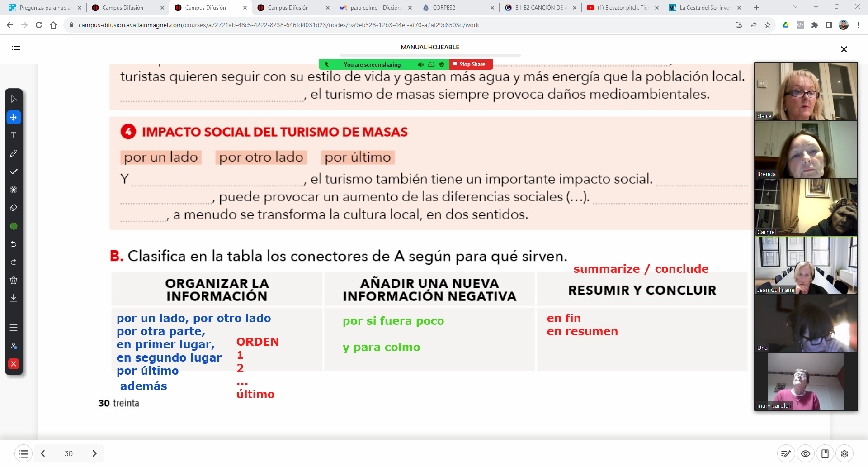Close the annotation toolbar red X
This screenshot has height=467, width=868.
[x=14, y=364]
